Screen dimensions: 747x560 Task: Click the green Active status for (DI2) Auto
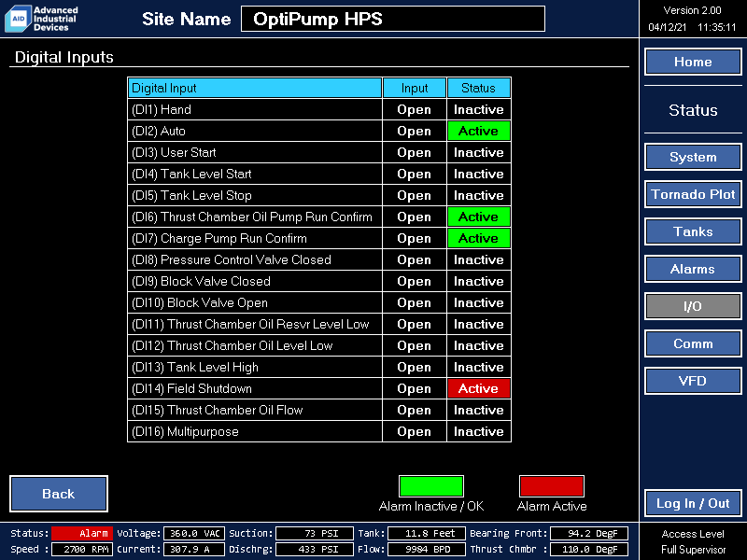[x=479, y=131]
